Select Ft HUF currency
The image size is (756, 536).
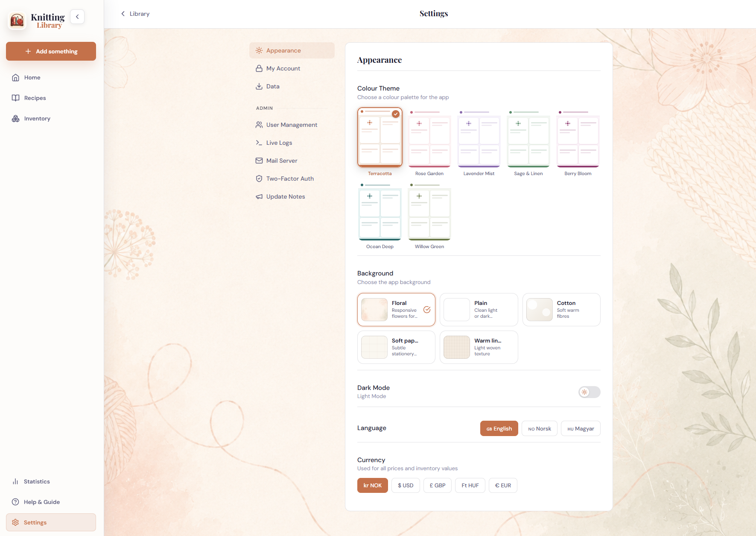click(x=470, y=485)
